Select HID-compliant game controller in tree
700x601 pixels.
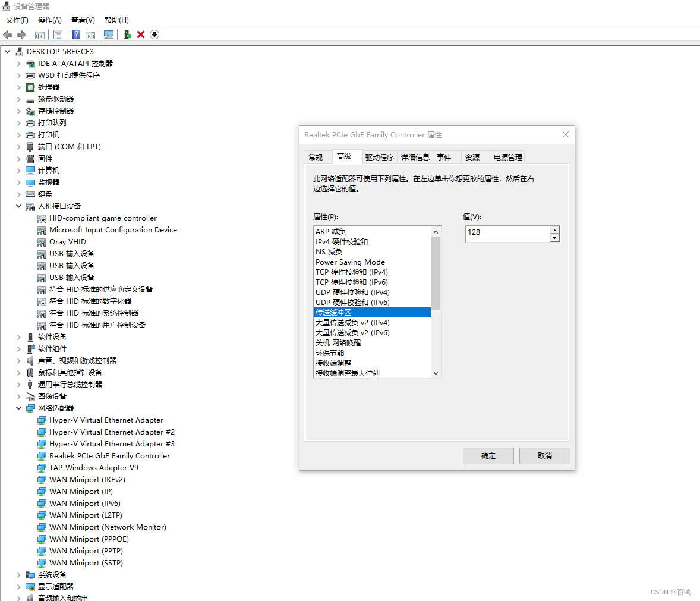tap(103, 218)
